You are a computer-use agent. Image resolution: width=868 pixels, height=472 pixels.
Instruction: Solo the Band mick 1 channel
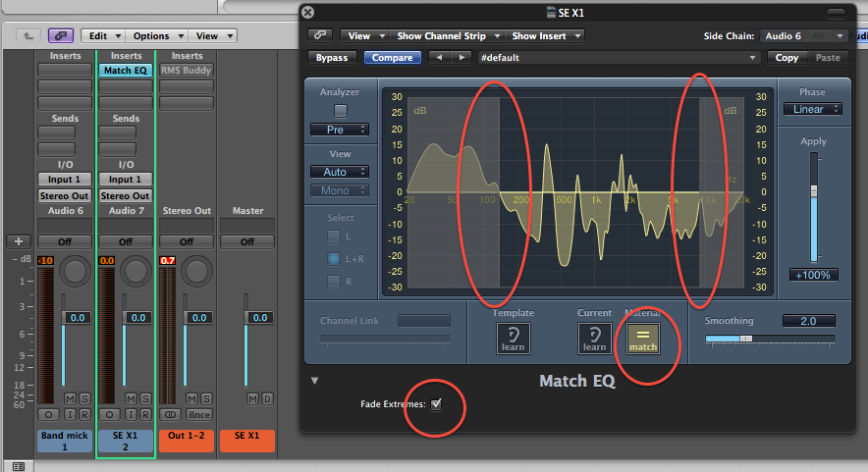[x=84, y=398]
